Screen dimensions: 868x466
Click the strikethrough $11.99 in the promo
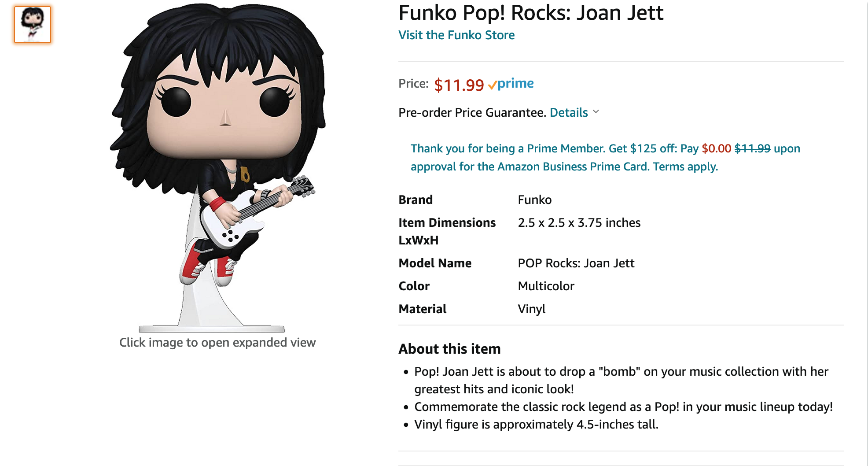[x=752, y=149]
